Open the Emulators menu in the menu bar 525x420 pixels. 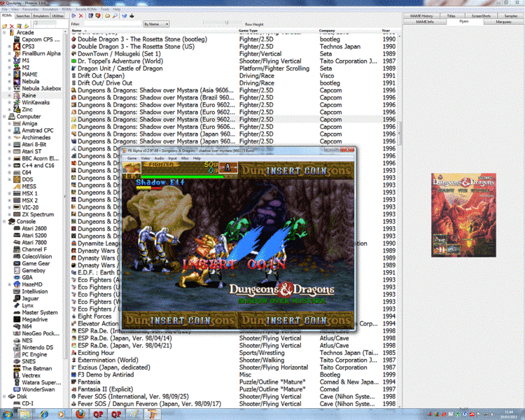(50, 9)
